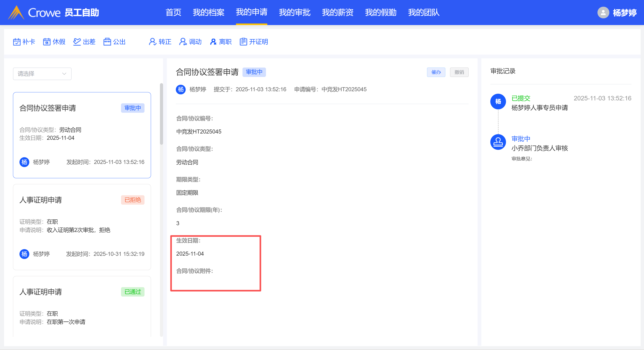
Task: Expand the 请选择 filter dropdown
Action: (42, 74)
